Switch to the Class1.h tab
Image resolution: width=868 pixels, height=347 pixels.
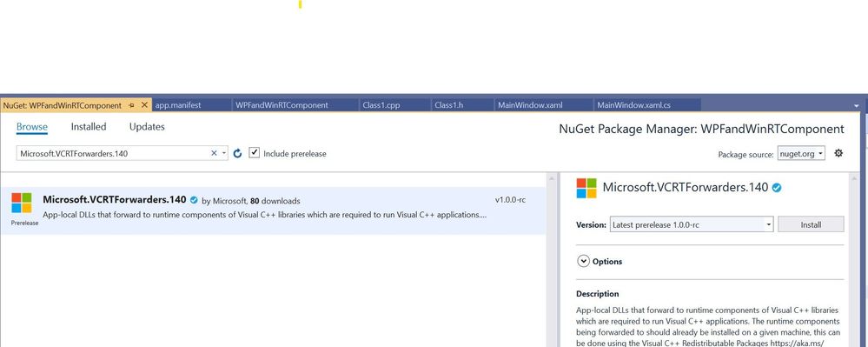coord(449,104)
